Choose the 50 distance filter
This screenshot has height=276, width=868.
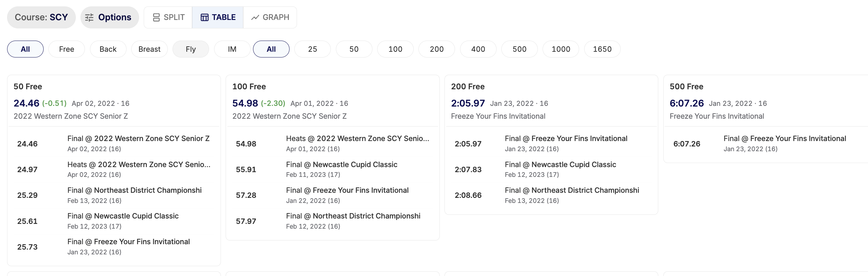point(354,49)
